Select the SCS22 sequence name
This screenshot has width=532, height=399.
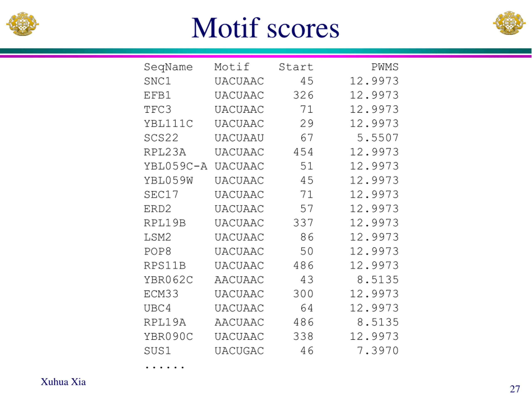click(161, 138)
